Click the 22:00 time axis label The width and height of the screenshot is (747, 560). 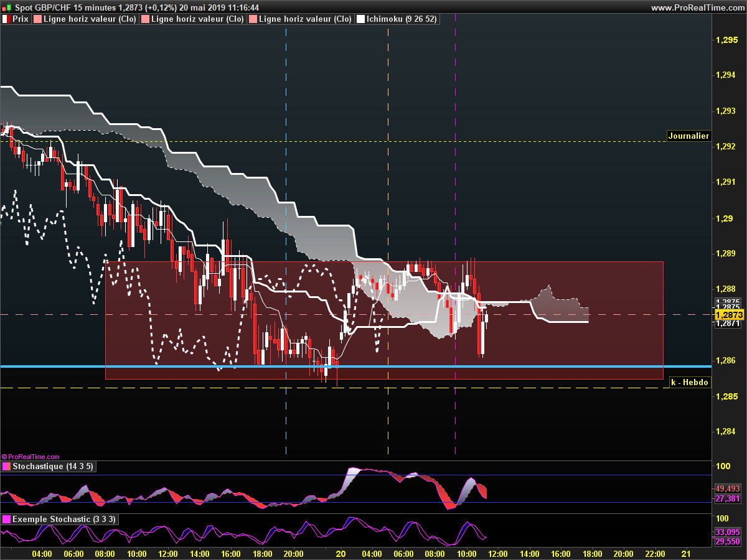(655, 554)
